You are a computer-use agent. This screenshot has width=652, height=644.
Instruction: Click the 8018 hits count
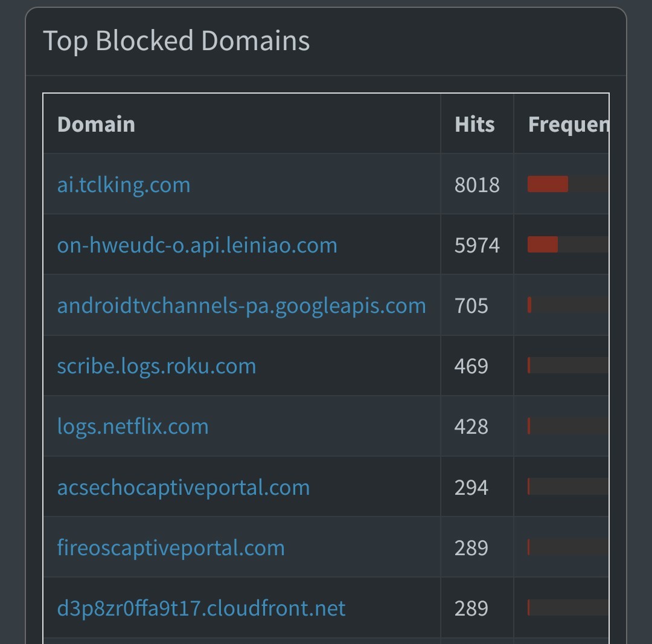point(477,184)
